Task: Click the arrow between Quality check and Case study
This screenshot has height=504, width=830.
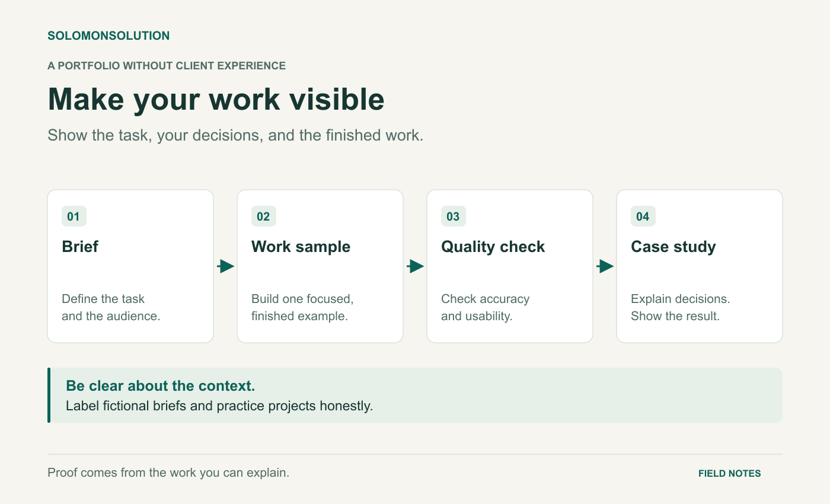Action: 605,266
